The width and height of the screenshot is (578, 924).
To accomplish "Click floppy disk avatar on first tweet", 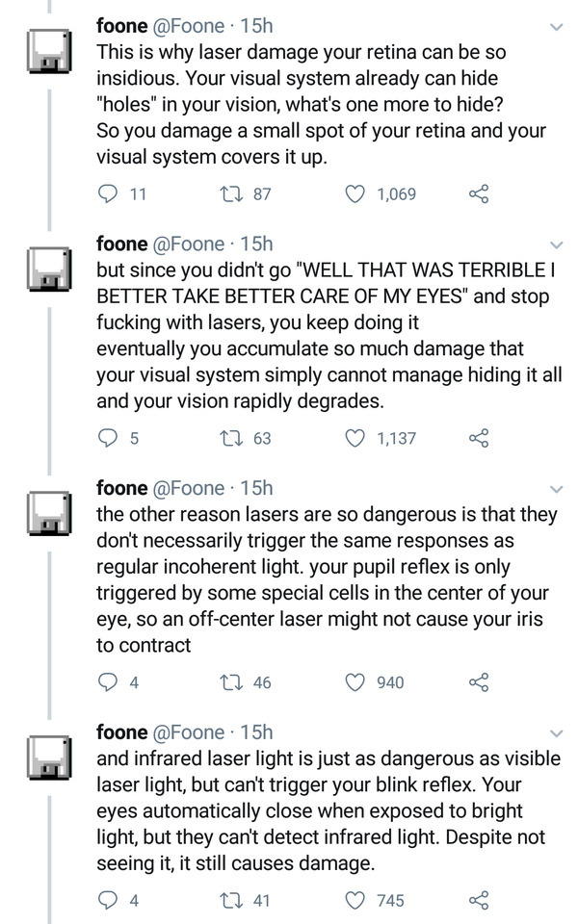I will click(x=48, y=50).
